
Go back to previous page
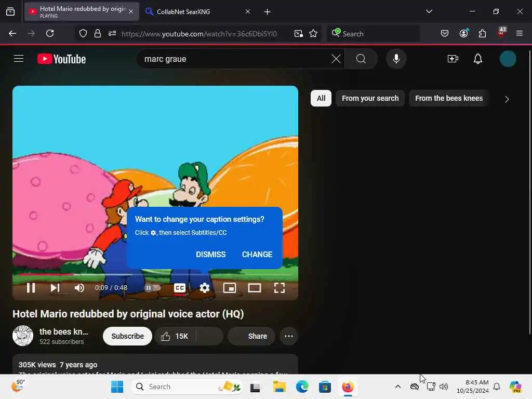(12, 33)
